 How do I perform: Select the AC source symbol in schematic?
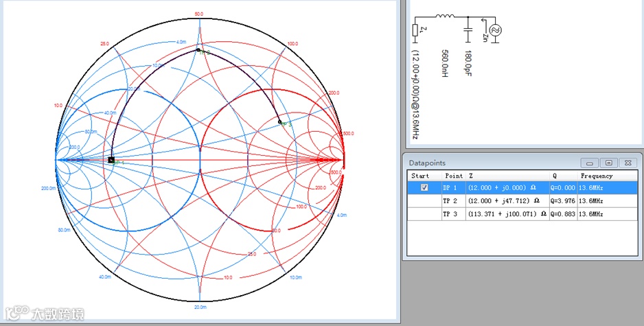tap(494, 30)
